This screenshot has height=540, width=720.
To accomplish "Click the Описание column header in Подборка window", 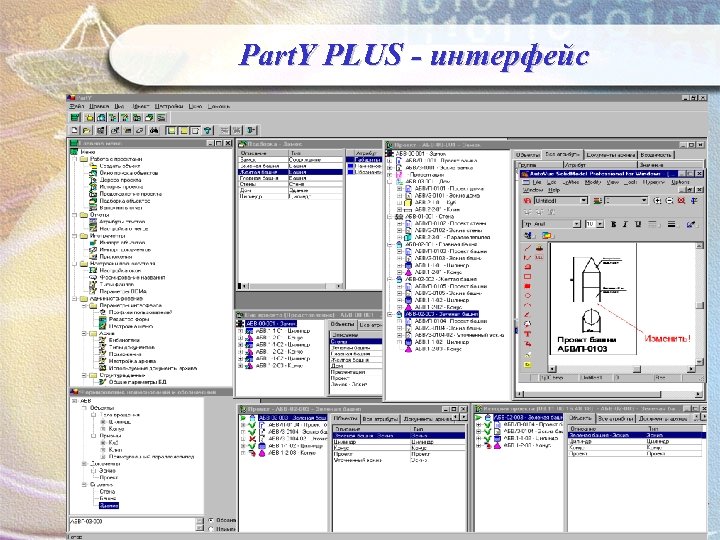I will click(x=263, y=153).
